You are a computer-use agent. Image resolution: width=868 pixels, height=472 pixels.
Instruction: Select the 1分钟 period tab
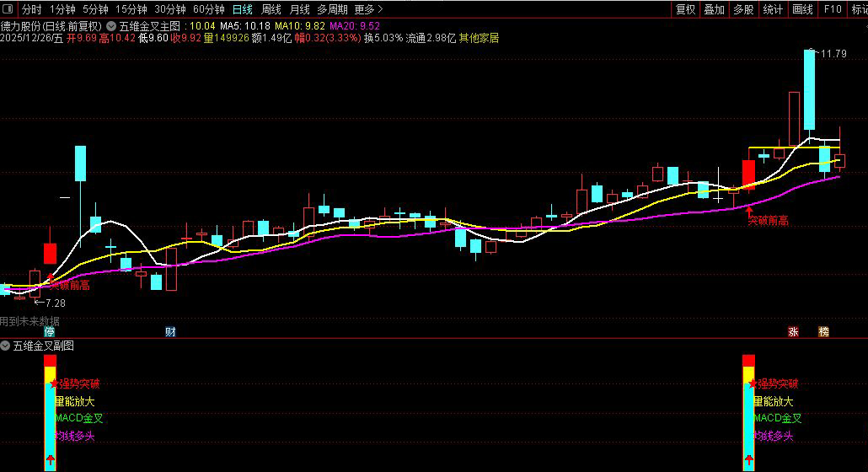(x=62, y=9)
